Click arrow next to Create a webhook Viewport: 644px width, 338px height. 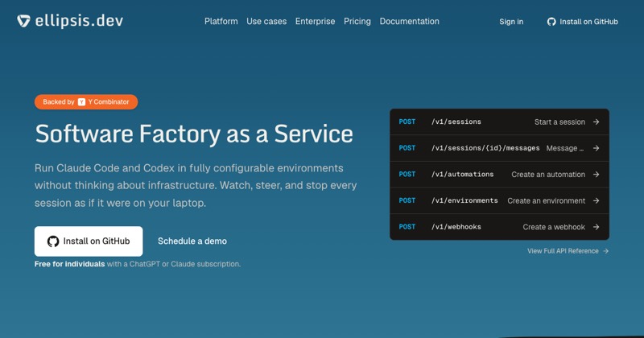596,227
